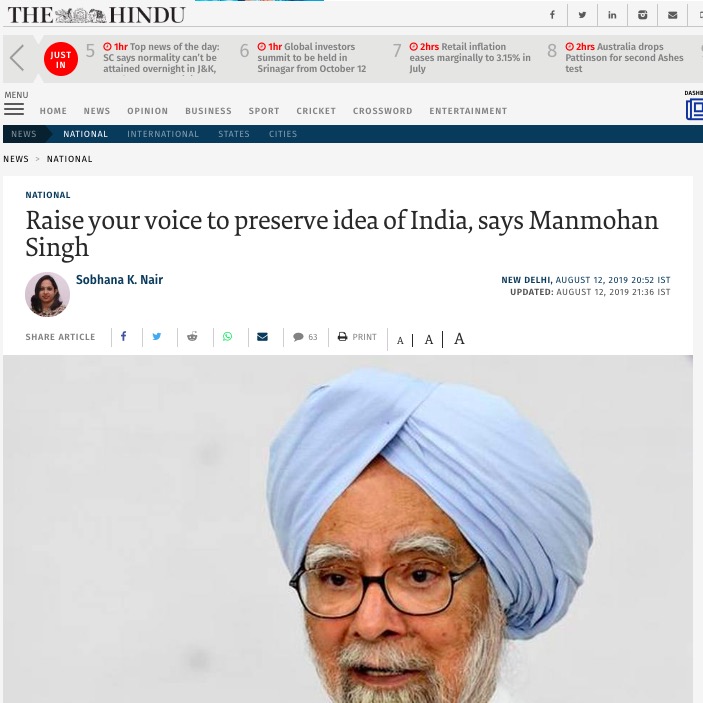Image resolution: width=703 pixels, height=703 pixels.
Task: Switch to the INTERNATIONAL tab
Action: (163, 134)
